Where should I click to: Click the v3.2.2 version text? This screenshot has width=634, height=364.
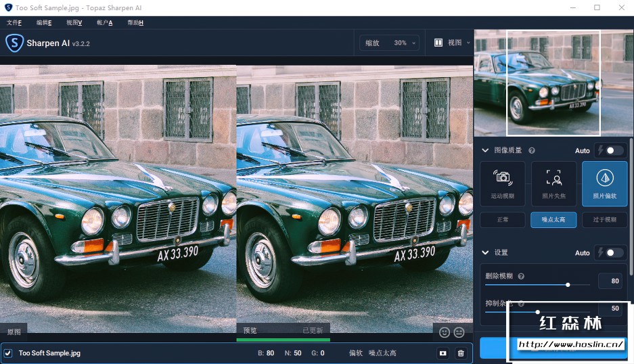[x=81, y=44]
